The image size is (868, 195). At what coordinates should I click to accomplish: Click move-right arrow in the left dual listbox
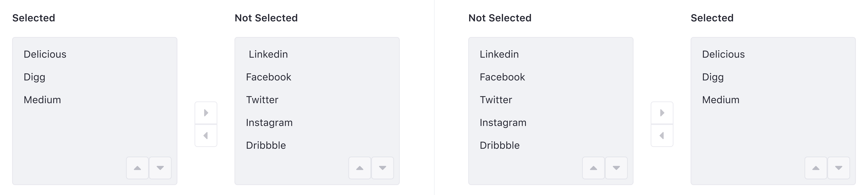[x=206, y=113]
